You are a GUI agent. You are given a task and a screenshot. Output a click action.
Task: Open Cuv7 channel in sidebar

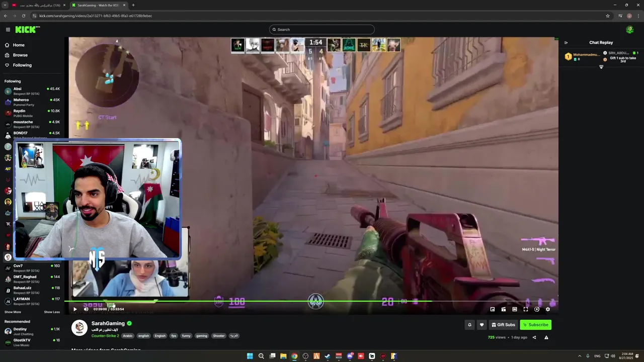[x=32, y=268]
